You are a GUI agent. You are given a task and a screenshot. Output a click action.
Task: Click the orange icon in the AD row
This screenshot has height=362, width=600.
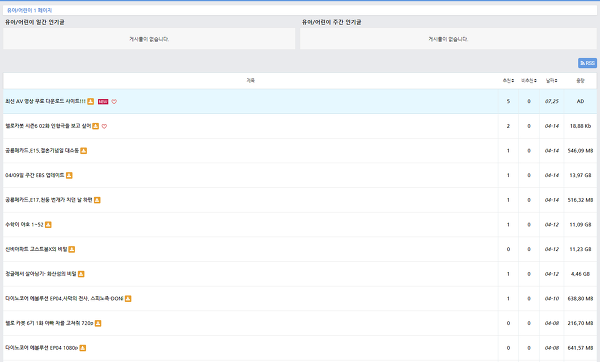(90, 101)
